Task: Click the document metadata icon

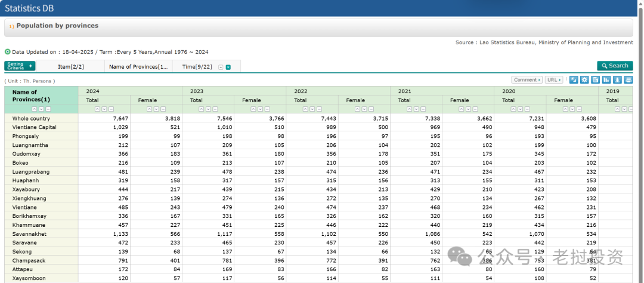Action: 595,80
